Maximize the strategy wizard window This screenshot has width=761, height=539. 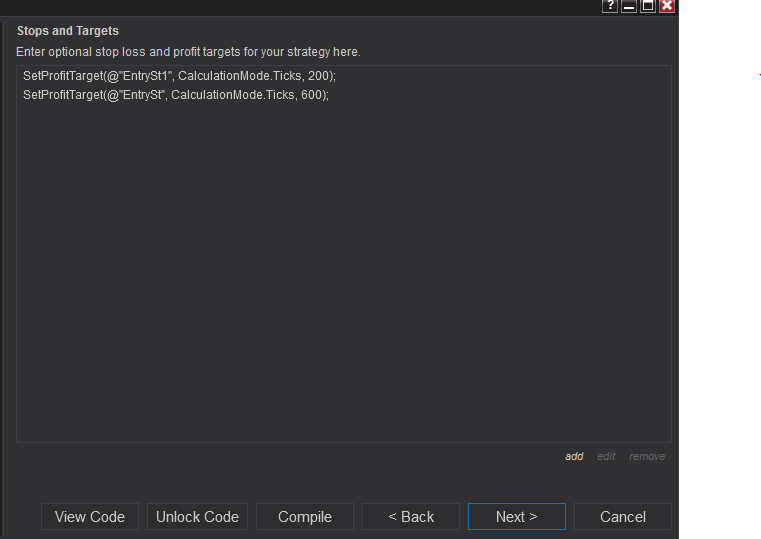pyautogui.click(x=648, y=6)
